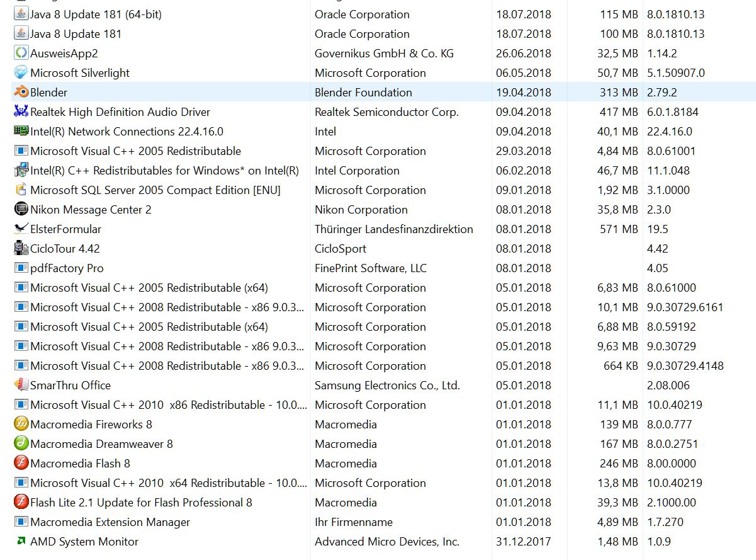The width and height of the screenshot is (756, 560).
Task: Click size value 664 KB
Action: (x=621, y=365)
